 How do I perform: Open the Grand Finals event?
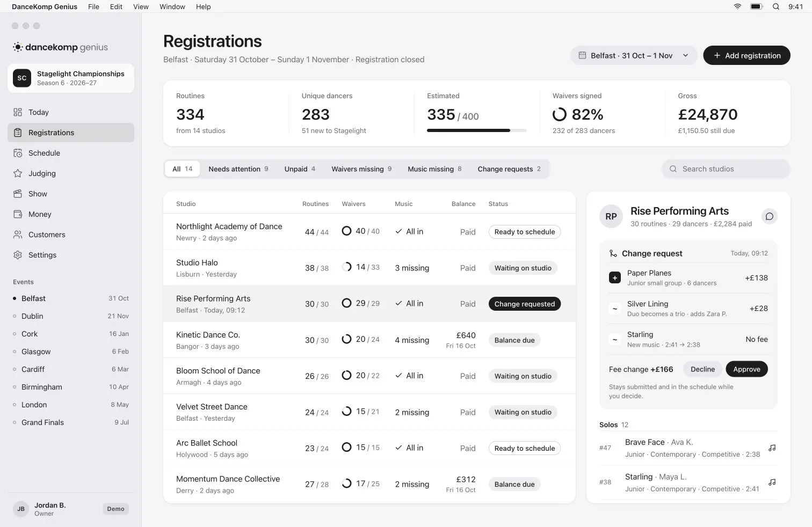click(x=71, y=422)
